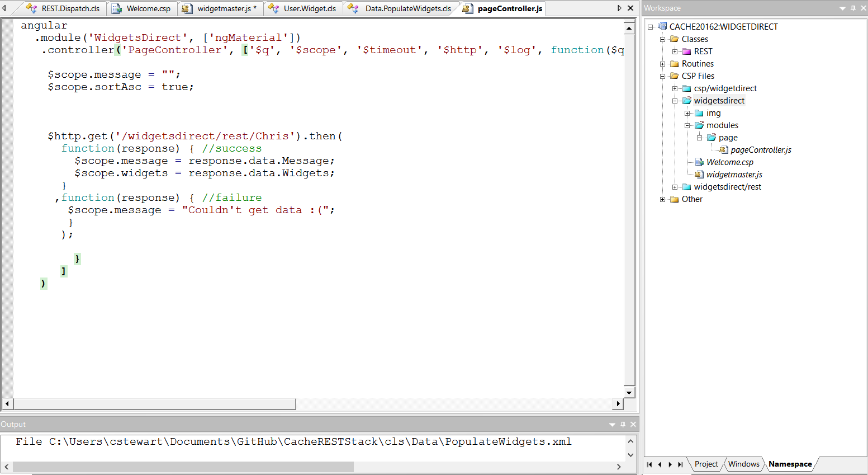Expand the widgetsdirect/rest folder
This screenshot has height=475, width=868.
point(675,187)
